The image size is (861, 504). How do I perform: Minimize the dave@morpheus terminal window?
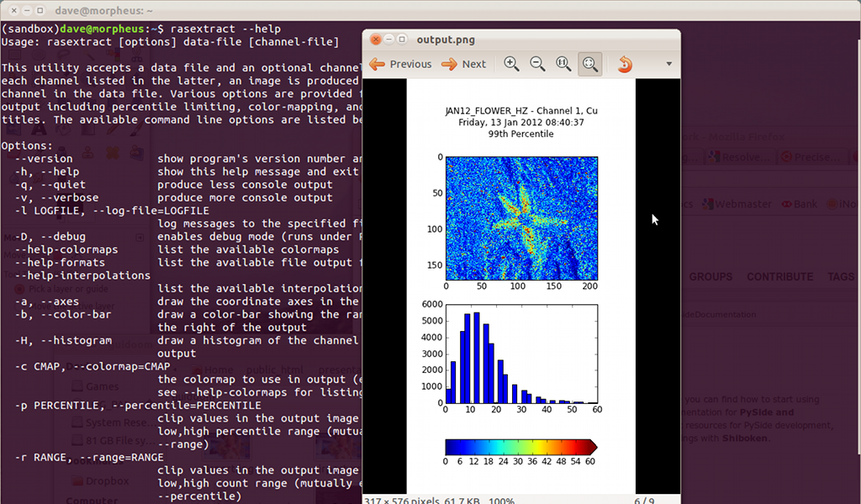tap(26, 10)
